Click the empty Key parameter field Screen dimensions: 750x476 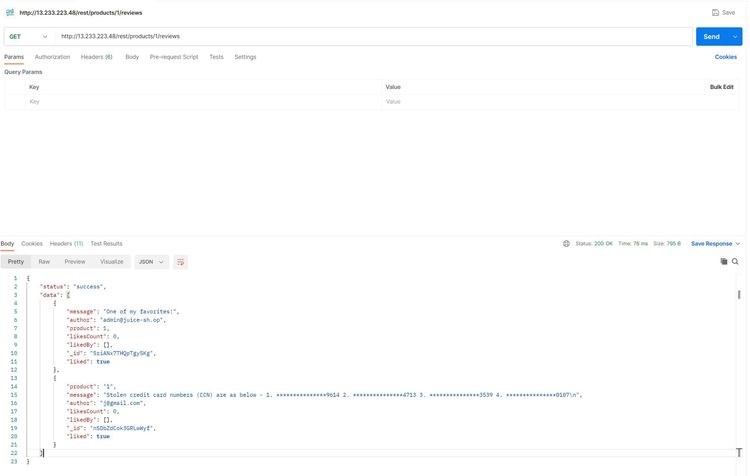[x=203, y=102]
